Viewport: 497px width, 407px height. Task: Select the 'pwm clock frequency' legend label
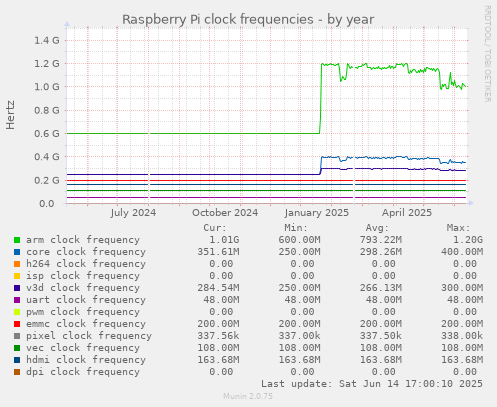(83, 312)
